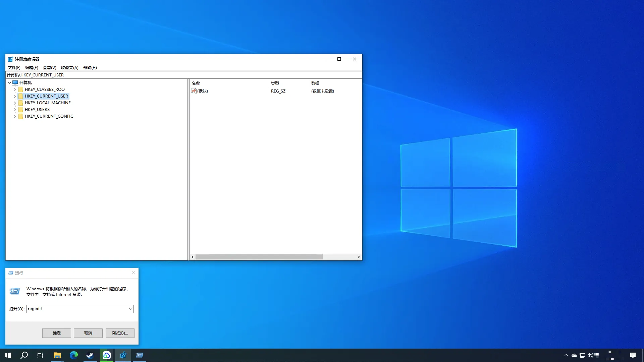Click the values pane scroll-right arrow
Viewport: 644px width, 362px height.
359,257
